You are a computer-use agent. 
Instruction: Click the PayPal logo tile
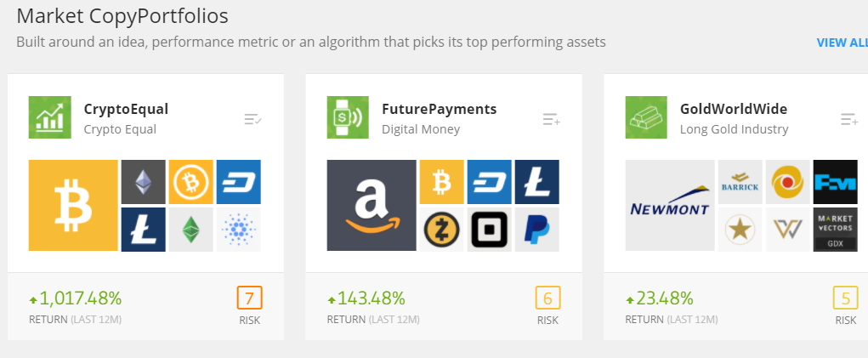[537, 230]
